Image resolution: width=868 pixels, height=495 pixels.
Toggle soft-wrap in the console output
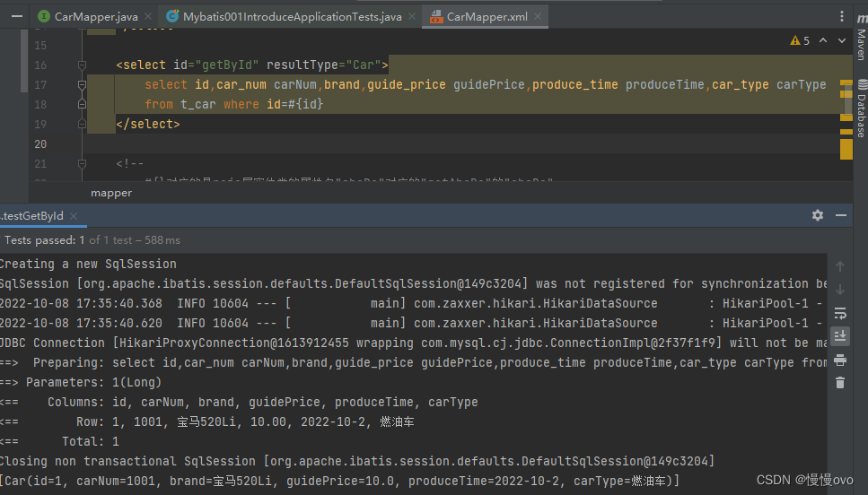pyautogui.click(x=840, y=313)
